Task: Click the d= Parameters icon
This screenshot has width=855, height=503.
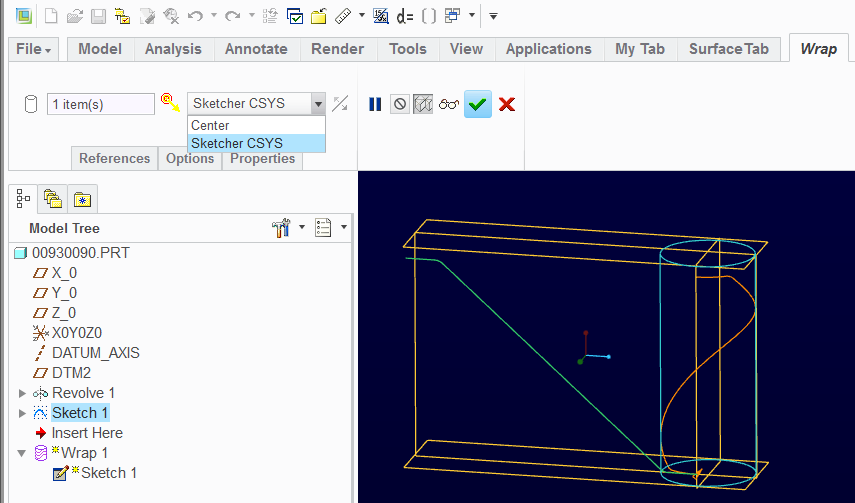Action: click(x=405, y=16)
